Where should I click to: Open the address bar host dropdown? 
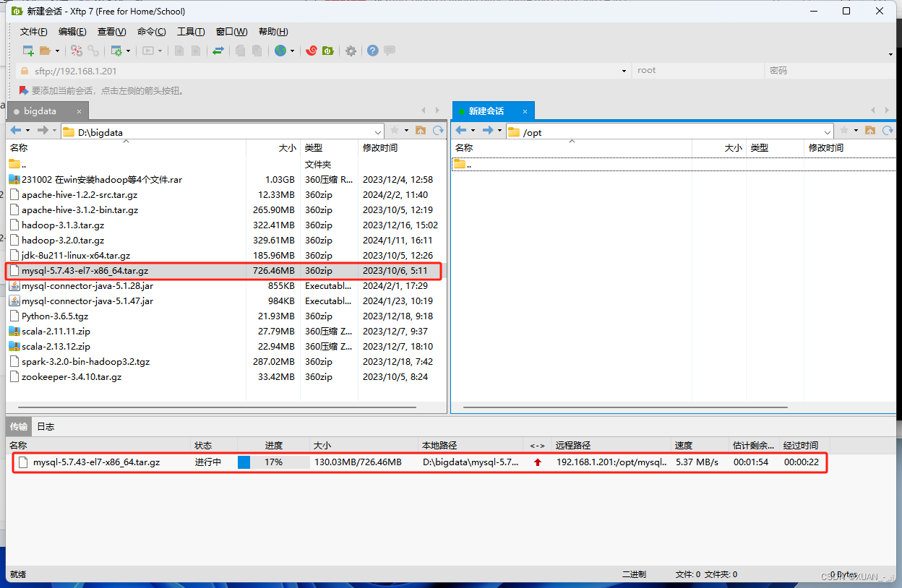[x=624, y=71]
